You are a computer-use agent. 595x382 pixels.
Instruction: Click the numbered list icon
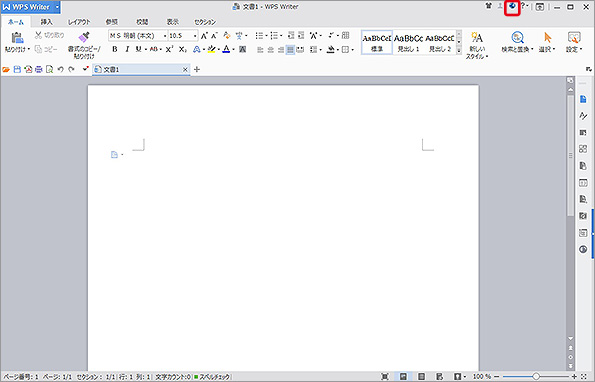pyautogui.click(x=274, y=36)
